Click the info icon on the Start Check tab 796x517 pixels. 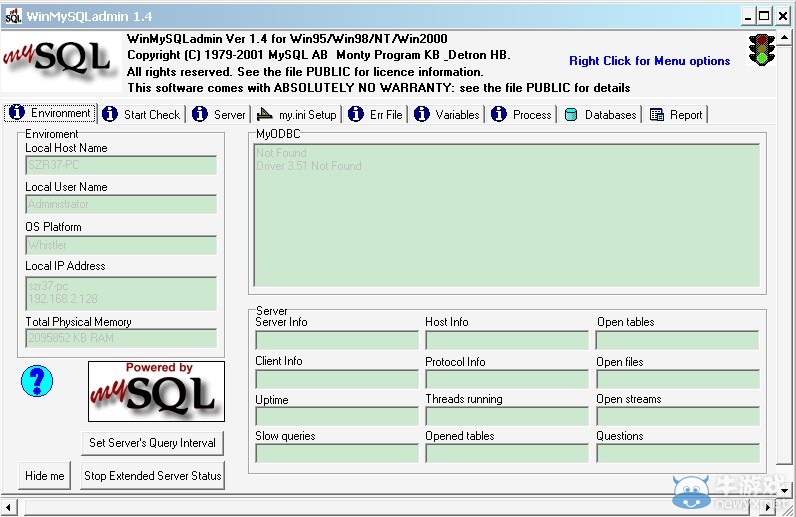pyautogui.click(x=110, y=114)
